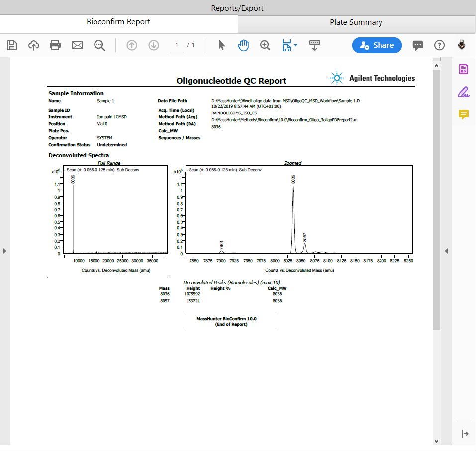Select the hand pan tool
The width and height of the screenshot is (476, 451).
point(243,45)
